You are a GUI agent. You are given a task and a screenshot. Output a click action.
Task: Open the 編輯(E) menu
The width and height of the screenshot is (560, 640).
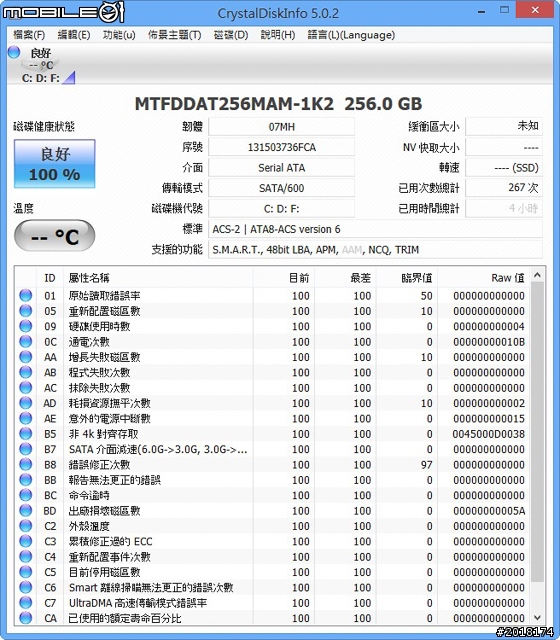click(74, 35)
